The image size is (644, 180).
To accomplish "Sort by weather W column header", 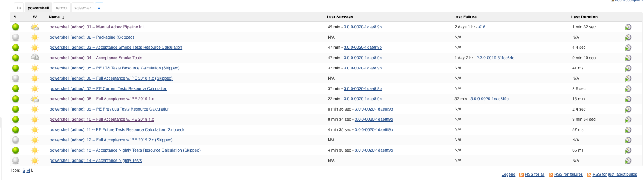I will tap(34, 17).
